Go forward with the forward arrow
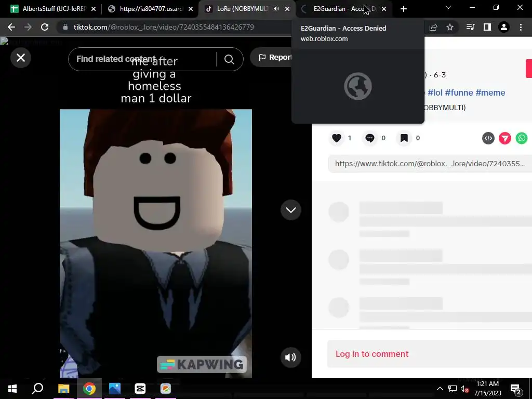 click(x=28, y=27)
